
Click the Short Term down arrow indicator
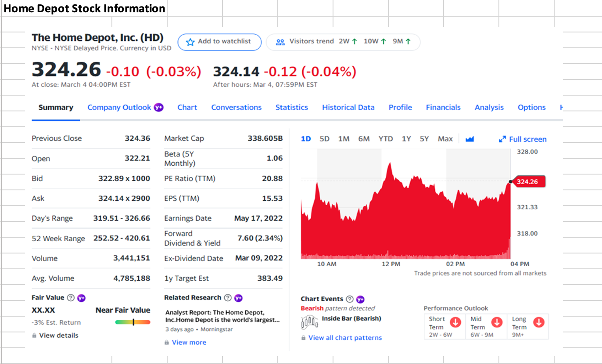pos(456,322)
